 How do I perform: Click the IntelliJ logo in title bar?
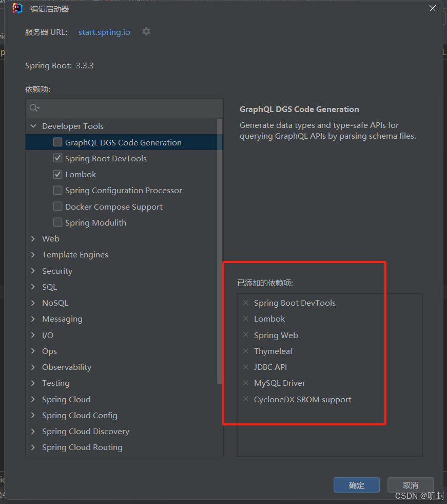pyautogui.click(x=17, y=8)
